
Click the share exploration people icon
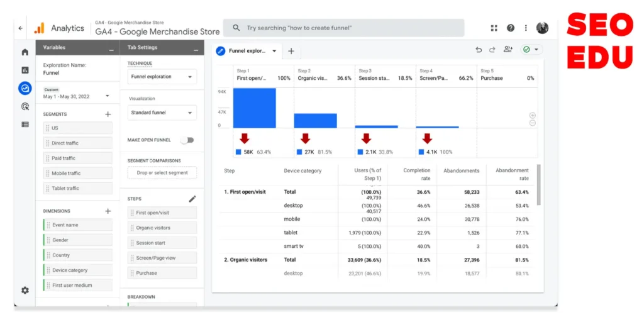point(508,50)
